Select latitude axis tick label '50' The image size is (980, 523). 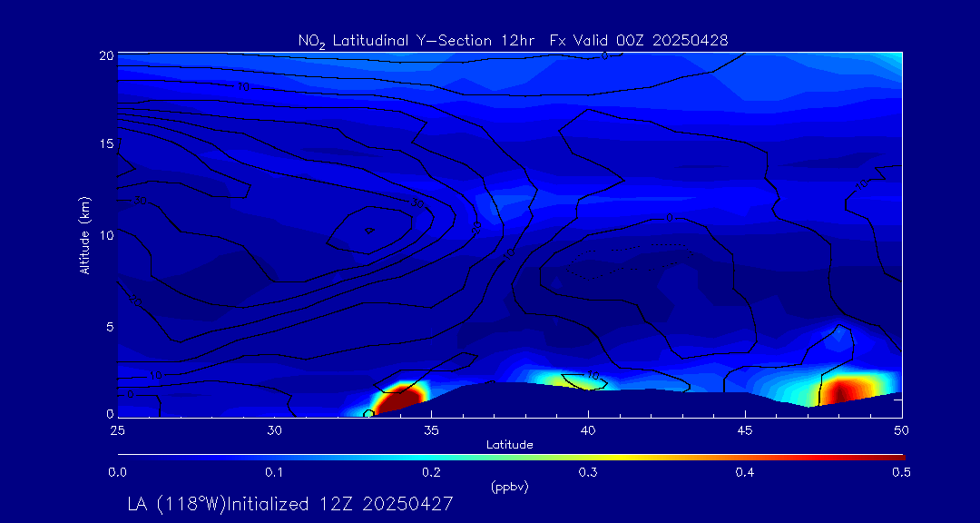pyautogui.click(x=902, y=430)
